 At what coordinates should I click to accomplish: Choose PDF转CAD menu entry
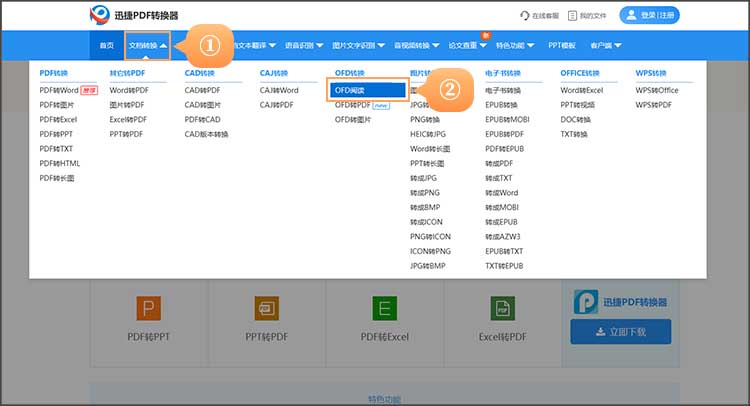(x=202, y=120)
